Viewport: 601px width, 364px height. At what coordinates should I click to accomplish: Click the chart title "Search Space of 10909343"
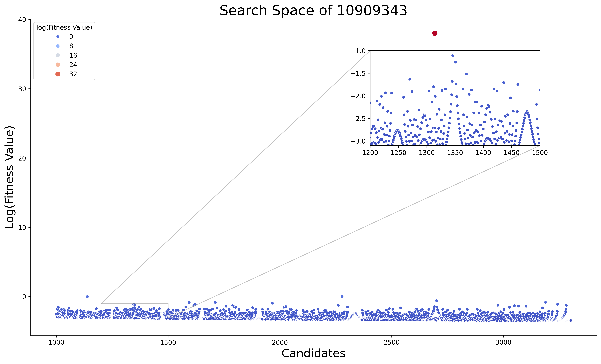point(313,11)
